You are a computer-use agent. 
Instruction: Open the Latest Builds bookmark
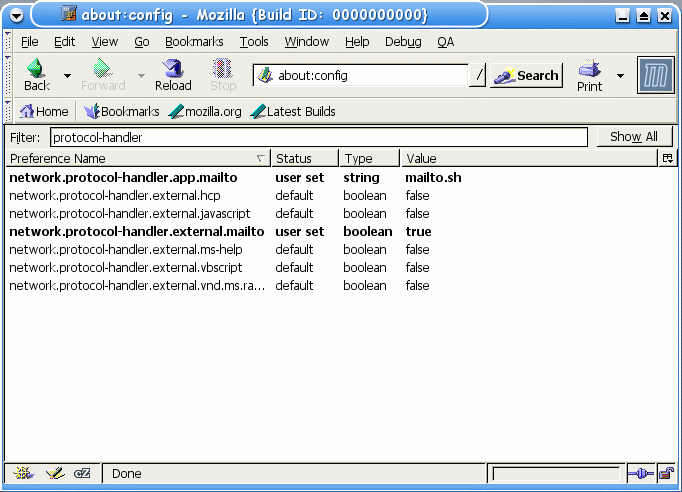pos(293,112)
